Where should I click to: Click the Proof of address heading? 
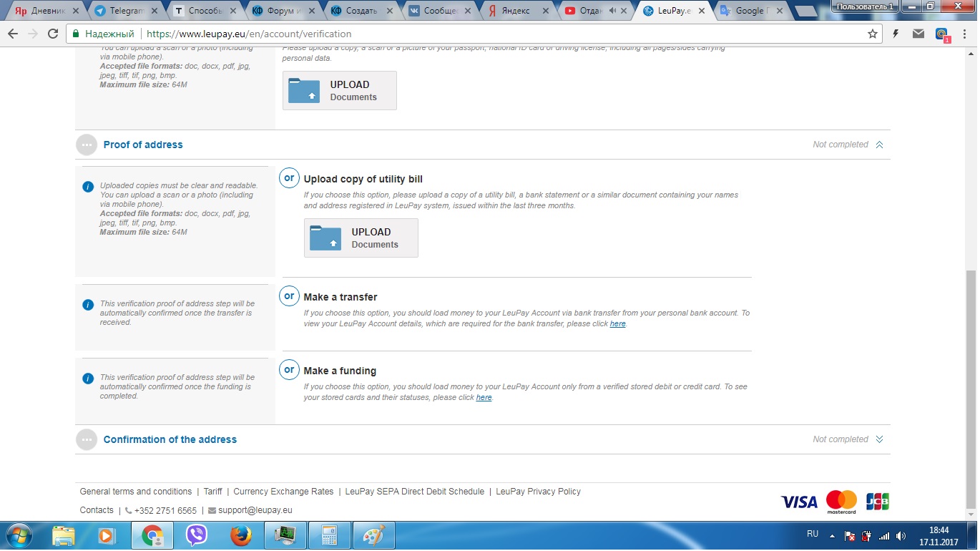tap(143, 145)
